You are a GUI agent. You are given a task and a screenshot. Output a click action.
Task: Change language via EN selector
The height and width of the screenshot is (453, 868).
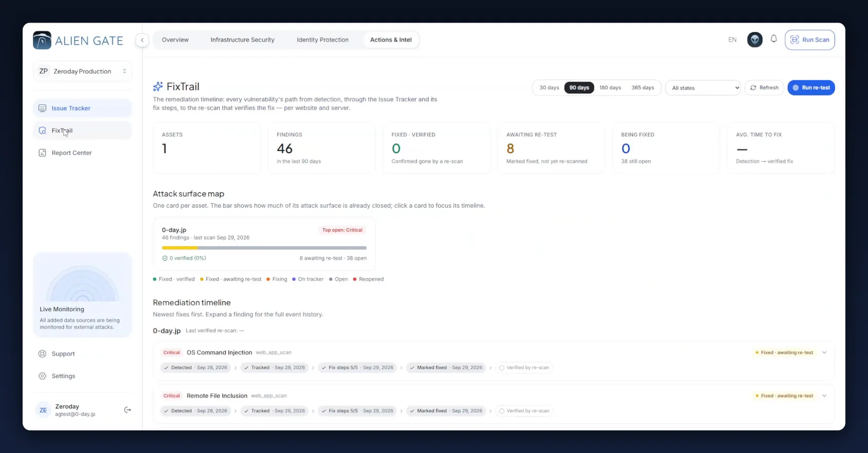[732, 40]
